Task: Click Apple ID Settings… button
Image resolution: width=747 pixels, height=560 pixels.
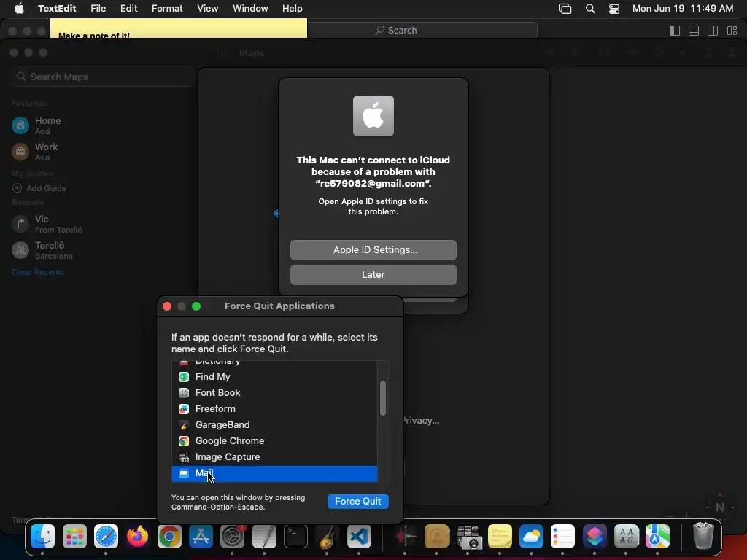Action: [x=373, y=250]
